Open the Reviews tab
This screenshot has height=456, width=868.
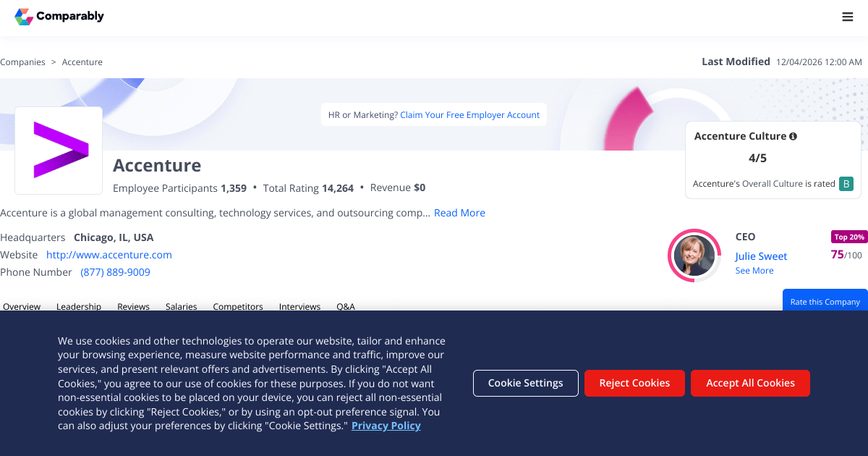click(133, 306)
